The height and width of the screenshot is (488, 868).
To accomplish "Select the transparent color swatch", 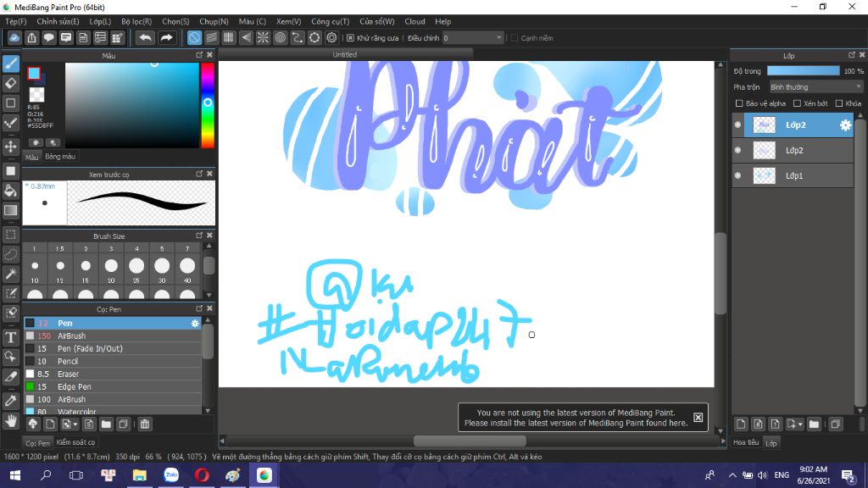I will pos(36,95).
